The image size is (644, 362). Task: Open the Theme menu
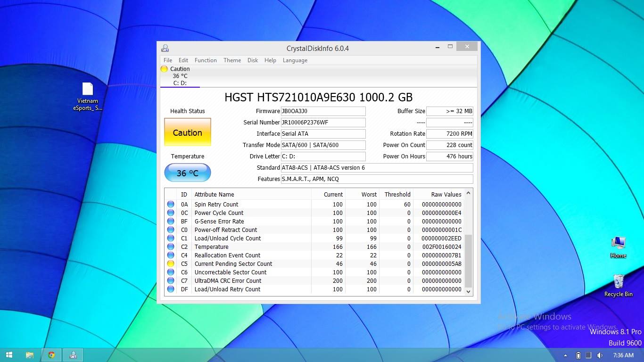[x=232, y=60]
